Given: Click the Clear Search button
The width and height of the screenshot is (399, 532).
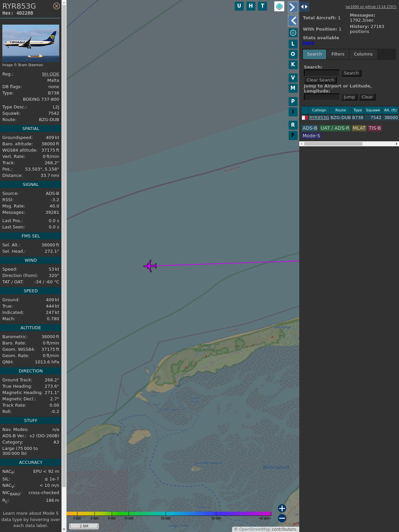Looking at the screenshot, I should [320, 80].
